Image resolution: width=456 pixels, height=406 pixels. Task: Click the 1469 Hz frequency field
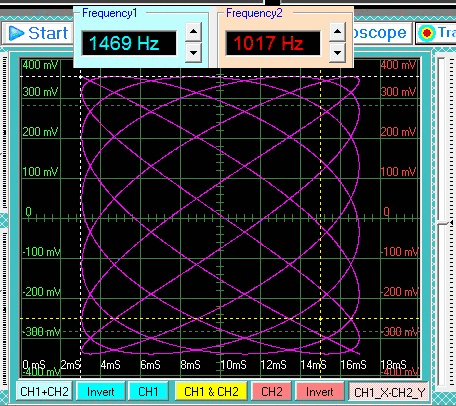coord(129,43)
